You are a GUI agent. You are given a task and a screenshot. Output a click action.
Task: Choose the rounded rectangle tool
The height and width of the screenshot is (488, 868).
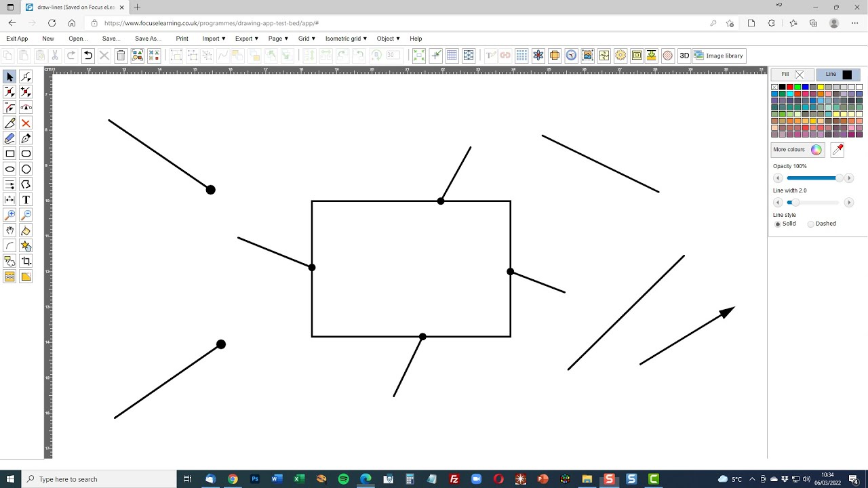click(x=26, y=154)
